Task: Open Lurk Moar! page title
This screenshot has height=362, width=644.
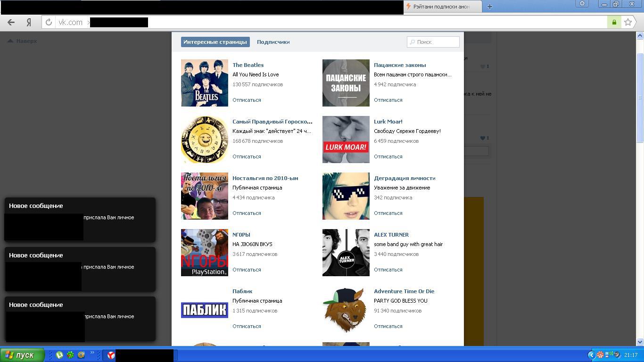Action: point(388,122)
